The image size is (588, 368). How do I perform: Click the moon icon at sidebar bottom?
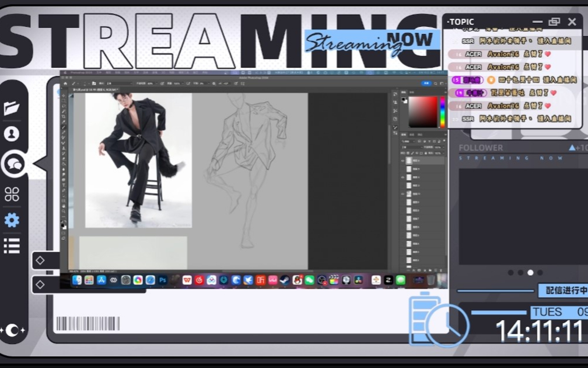(13, 331)
